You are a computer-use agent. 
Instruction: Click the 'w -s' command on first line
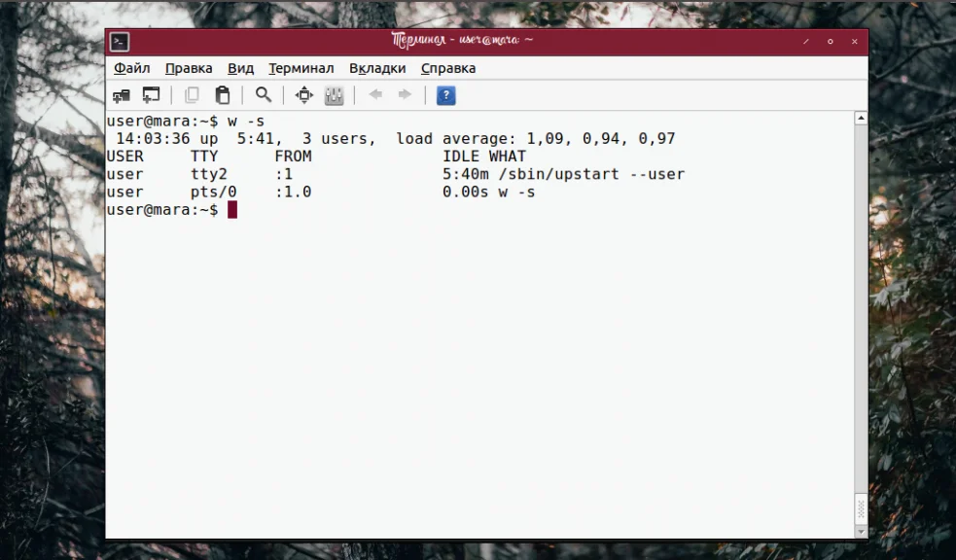pyautogui.click(x=246, y=122)
